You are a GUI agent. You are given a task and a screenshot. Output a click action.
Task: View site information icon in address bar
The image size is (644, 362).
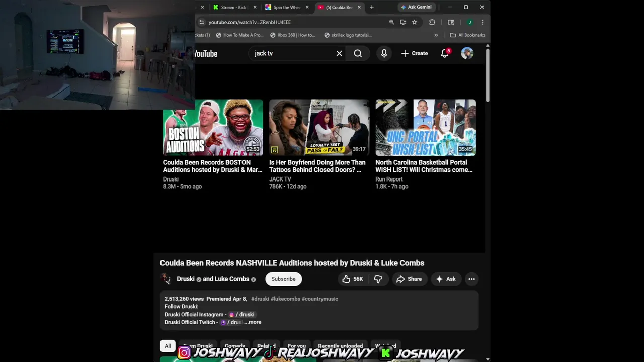(x=202, y=22)
